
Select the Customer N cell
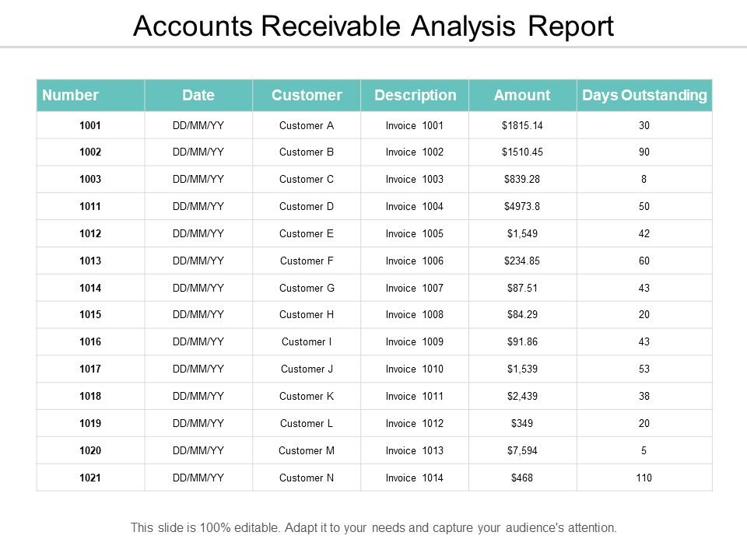(307, 477)
